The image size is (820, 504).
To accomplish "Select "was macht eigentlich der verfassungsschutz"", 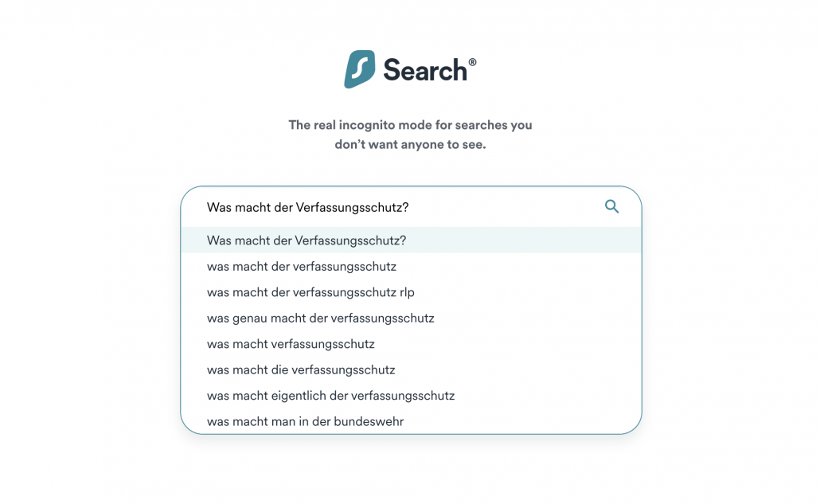I will 331,395.
